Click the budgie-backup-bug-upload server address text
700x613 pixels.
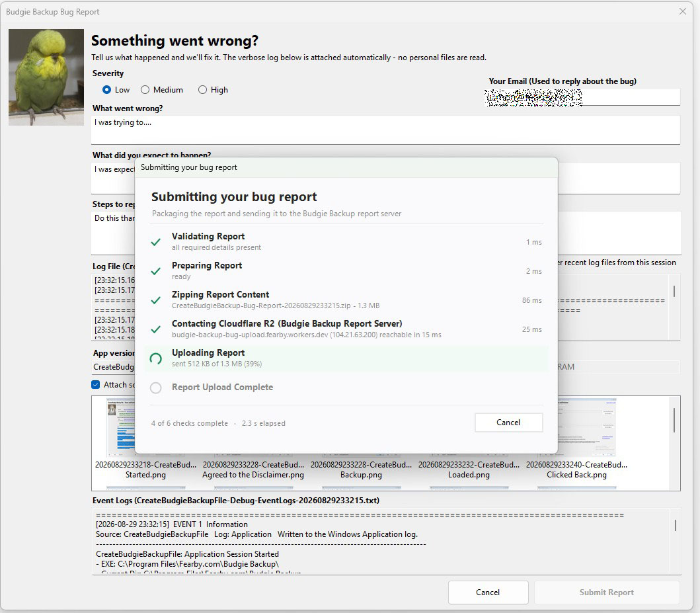coord(250,335)
